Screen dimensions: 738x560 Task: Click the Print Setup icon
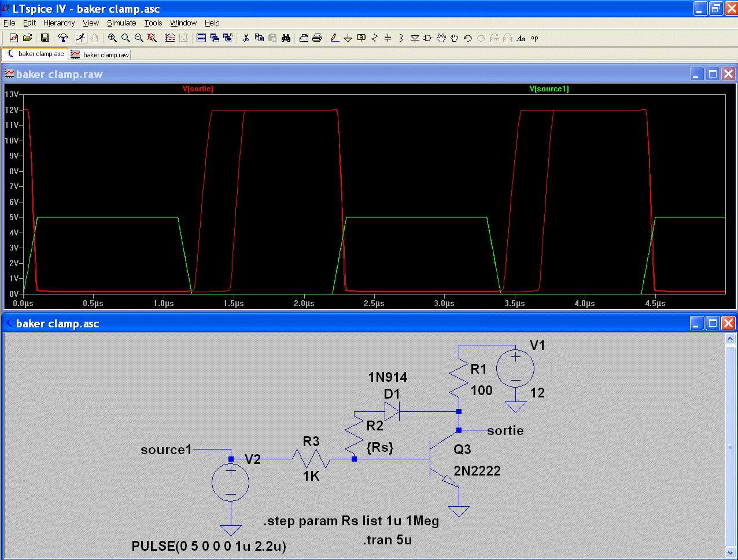[304, 38]
